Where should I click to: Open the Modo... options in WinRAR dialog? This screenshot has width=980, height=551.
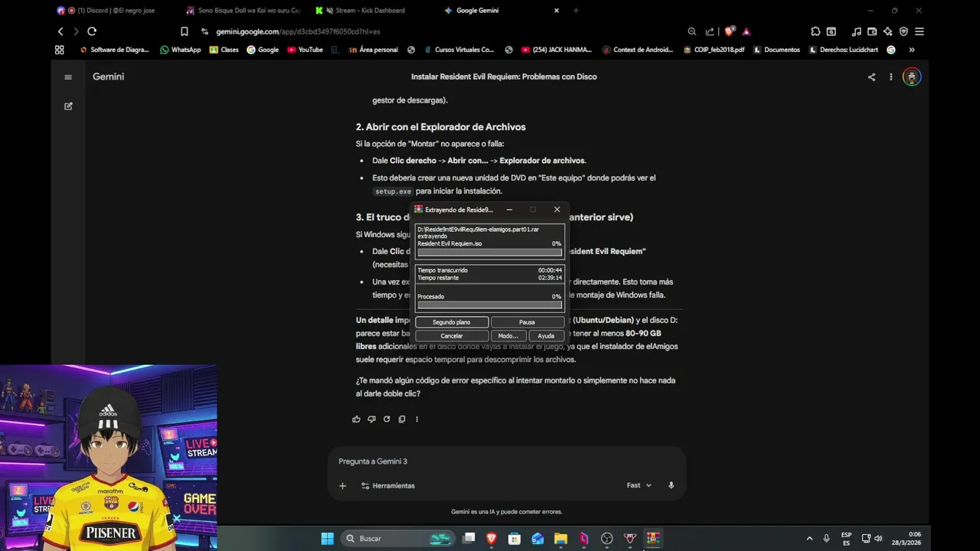(x=508, y=336)
